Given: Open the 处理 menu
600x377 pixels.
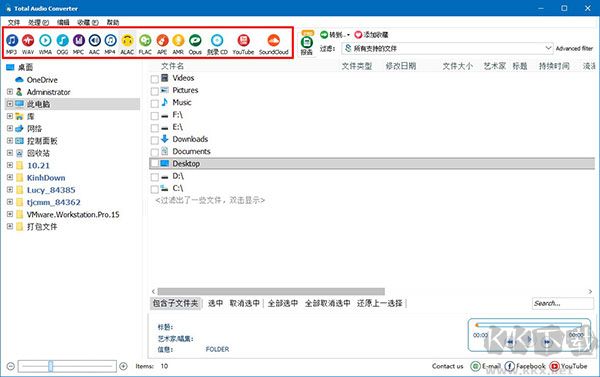Looking at the screenshot, I should click(38, 22).
